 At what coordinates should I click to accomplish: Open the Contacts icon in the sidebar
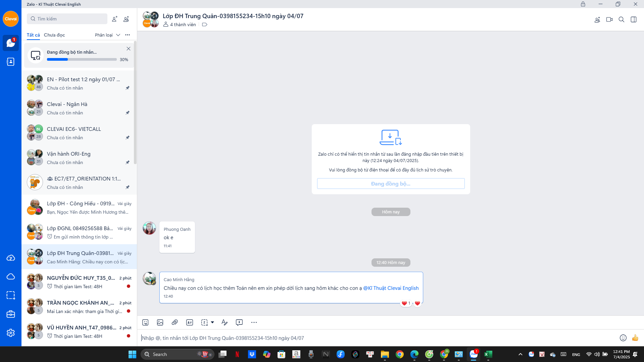[x=11, y=62]
